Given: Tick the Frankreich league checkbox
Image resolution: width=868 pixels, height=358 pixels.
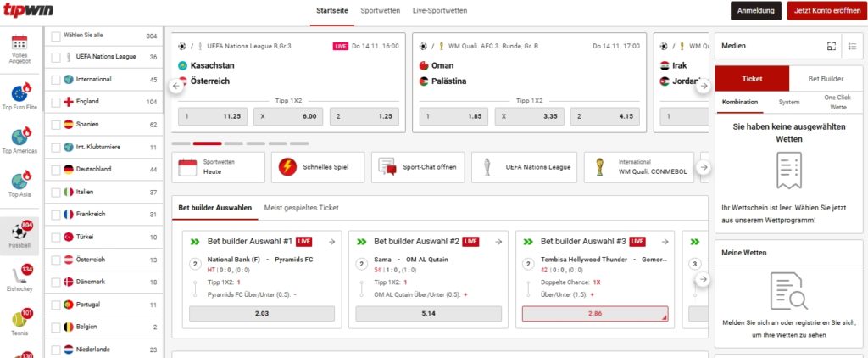Looking at the screenshot, I should (55, 215).
